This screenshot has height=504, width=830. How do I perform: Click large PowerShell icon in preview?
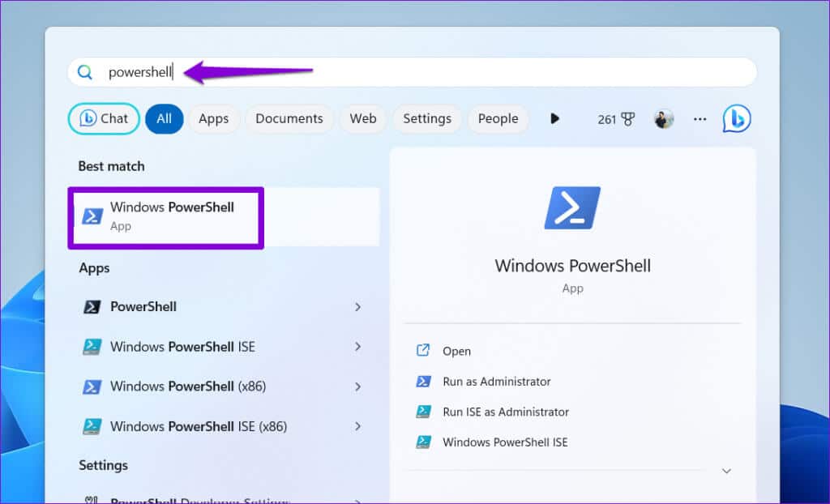[573, 207]
